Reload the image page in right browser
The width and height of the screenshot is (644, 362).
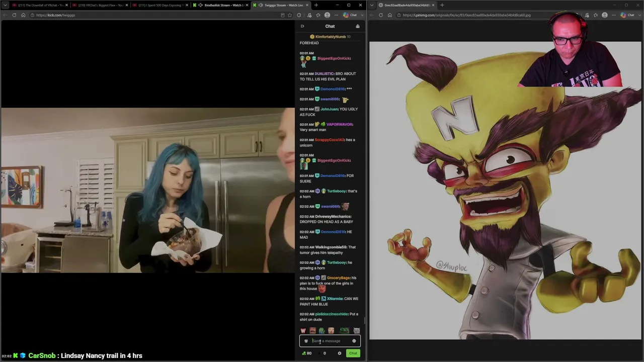pyautogui.click(x=381, y=15)
